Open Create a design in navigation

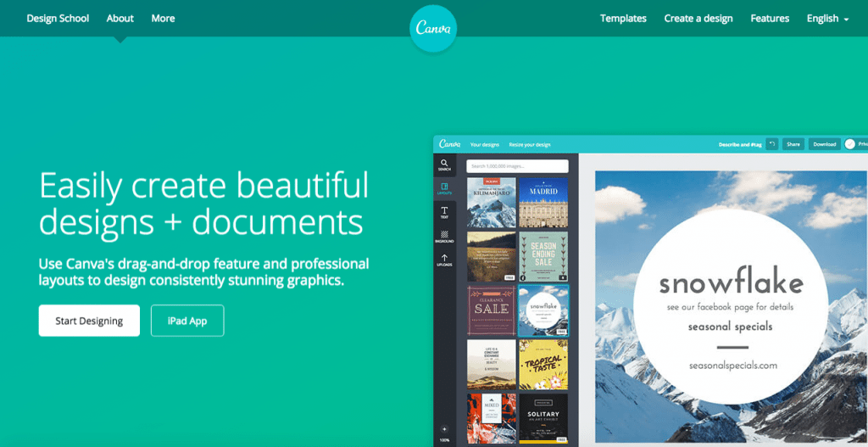(698, 19)
